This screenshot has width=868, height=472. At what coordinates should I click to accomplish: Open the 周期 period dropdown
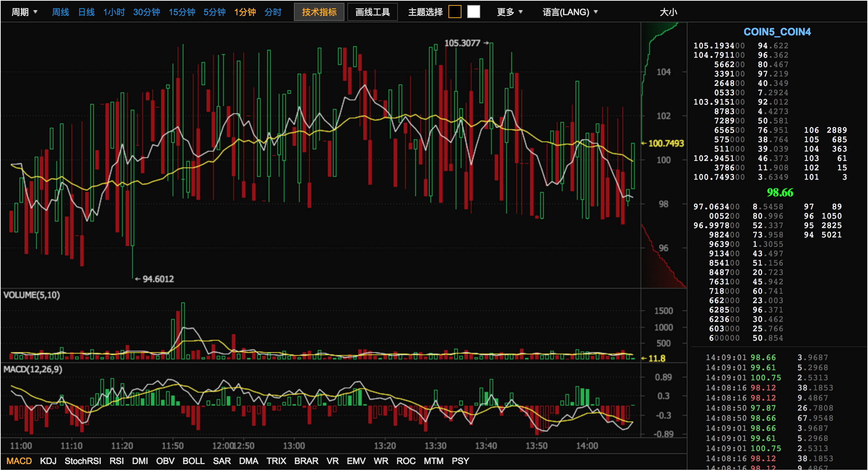coord(24,12)
